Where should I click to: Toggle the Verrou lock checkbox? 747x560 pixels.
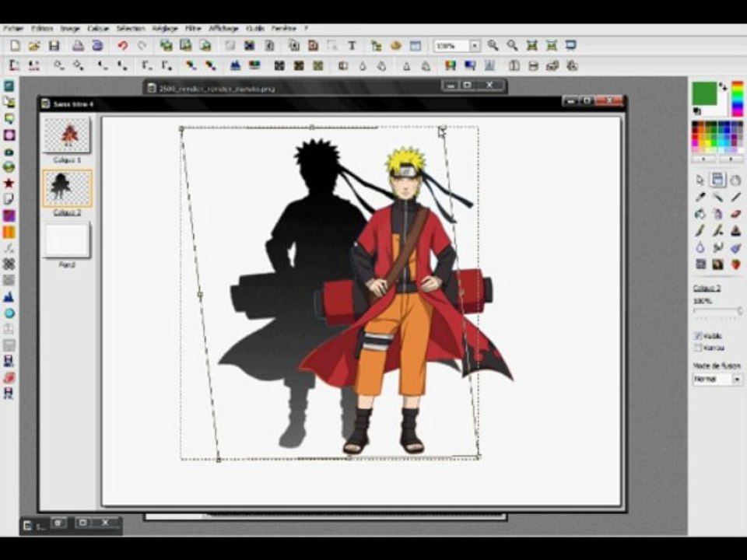tap(698, 348)
